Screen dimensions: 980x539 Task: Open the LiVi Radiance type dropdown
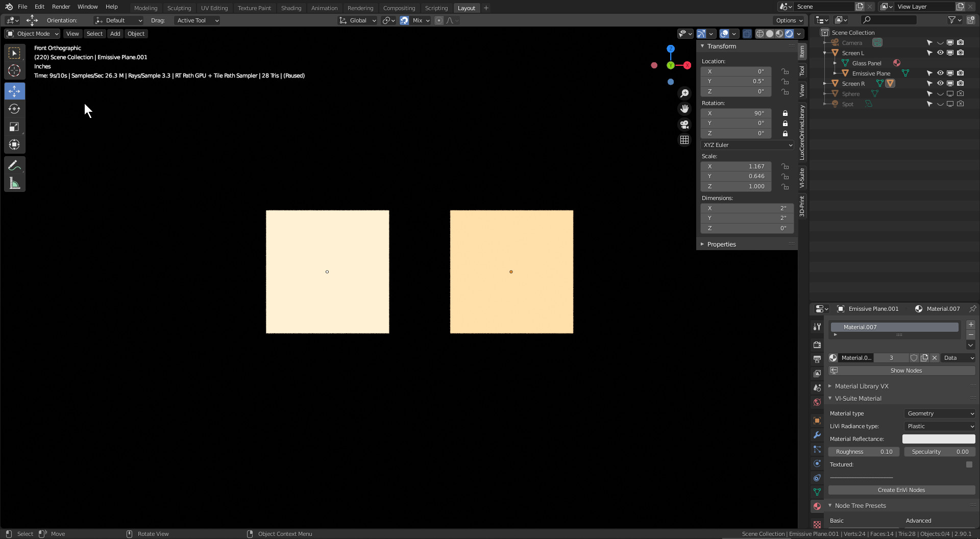pyautogui.click(x=940, y=426)
